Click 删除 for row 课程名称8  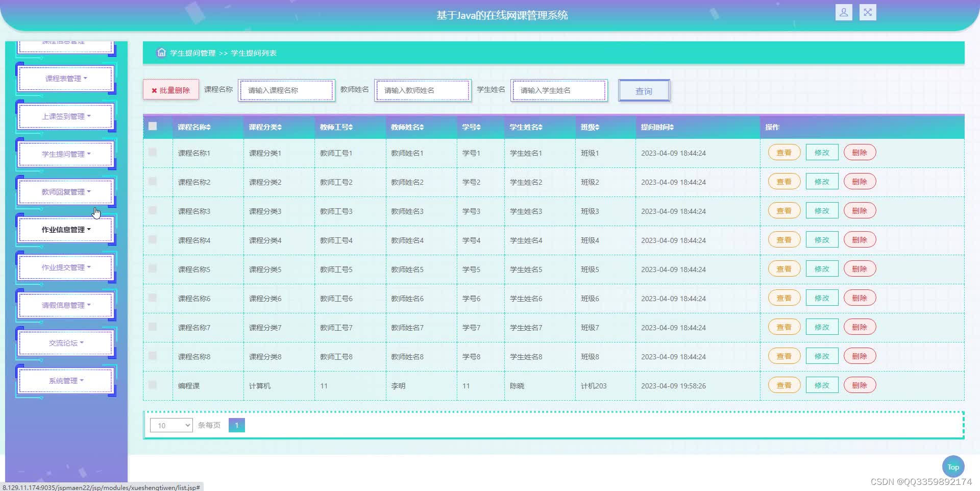pos(860,356)
